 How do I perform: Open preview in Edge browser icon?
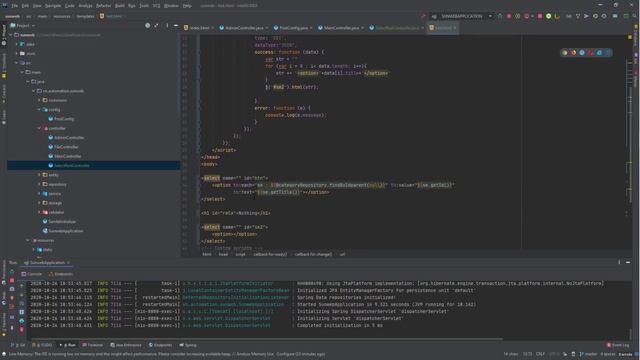point(608,53)
